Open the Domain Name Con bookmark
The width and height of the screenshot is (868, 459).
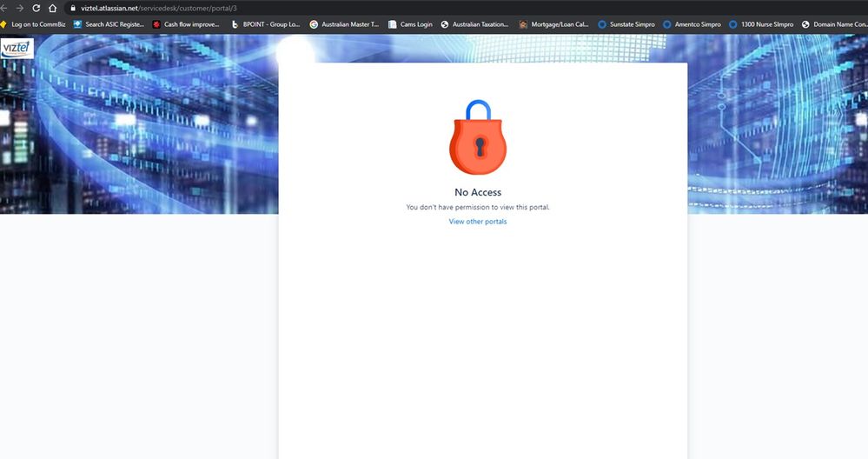pyautogui.click(x=834, y=24)
